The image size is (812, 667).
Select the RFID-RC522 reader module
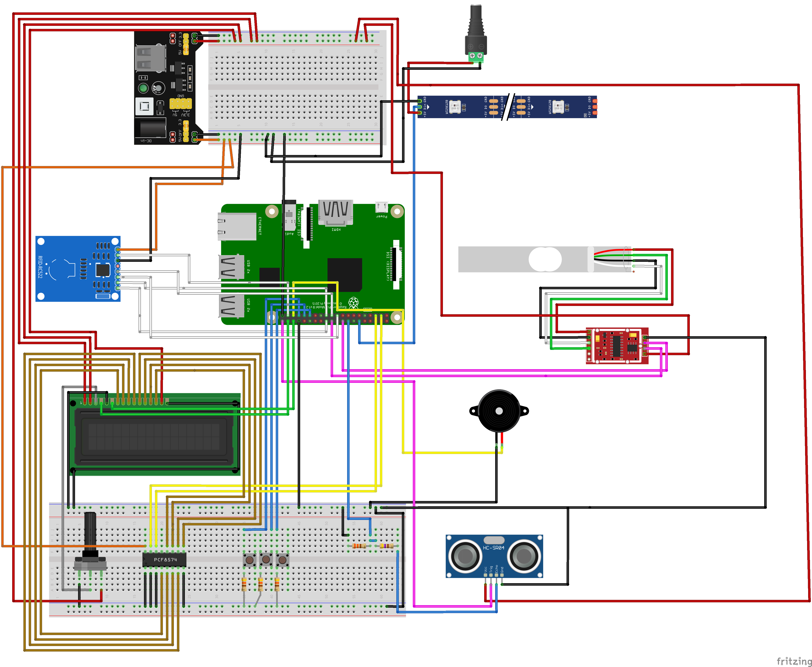click(78, 269)
